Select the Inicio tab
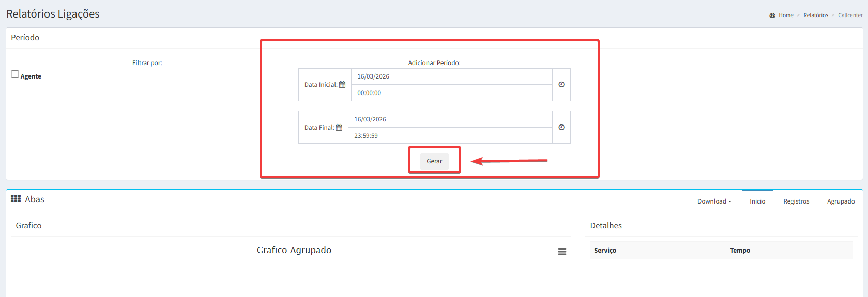 [757, 201]
